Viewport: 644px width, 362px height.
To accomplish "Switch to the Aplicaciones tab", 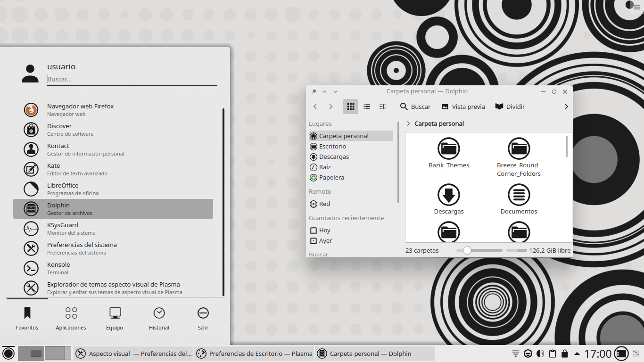I will click(x=71, y=318).
